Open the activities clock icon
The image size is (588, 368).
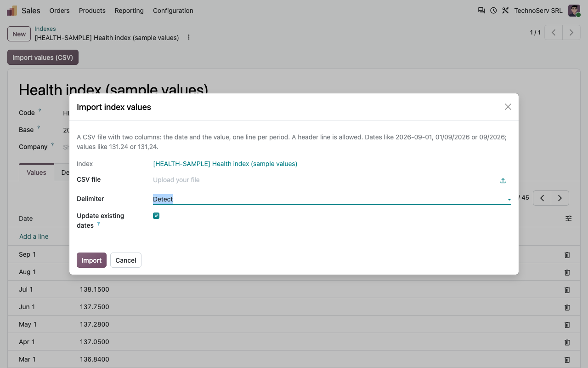(x=493, y=10)
